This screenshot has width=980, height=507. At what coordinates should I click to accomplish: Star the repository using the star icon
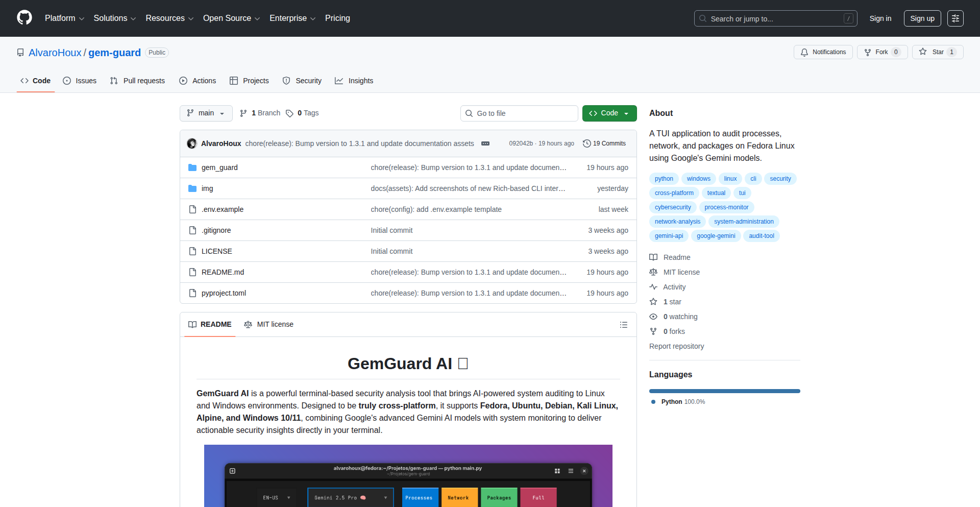(x=923, y=52)
